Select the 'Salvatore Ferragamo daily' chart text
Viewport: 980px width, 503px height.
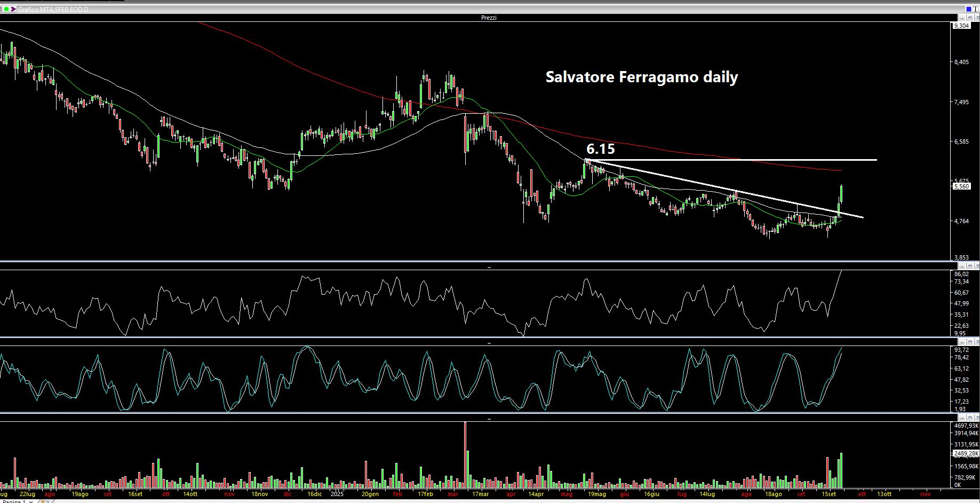(x=642, y=77)
